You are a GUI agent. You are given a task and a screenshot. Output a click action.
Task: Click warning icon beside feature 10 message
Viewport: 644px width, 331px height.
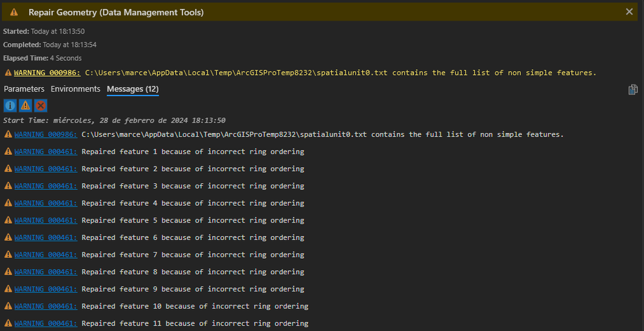coord(8,306)
